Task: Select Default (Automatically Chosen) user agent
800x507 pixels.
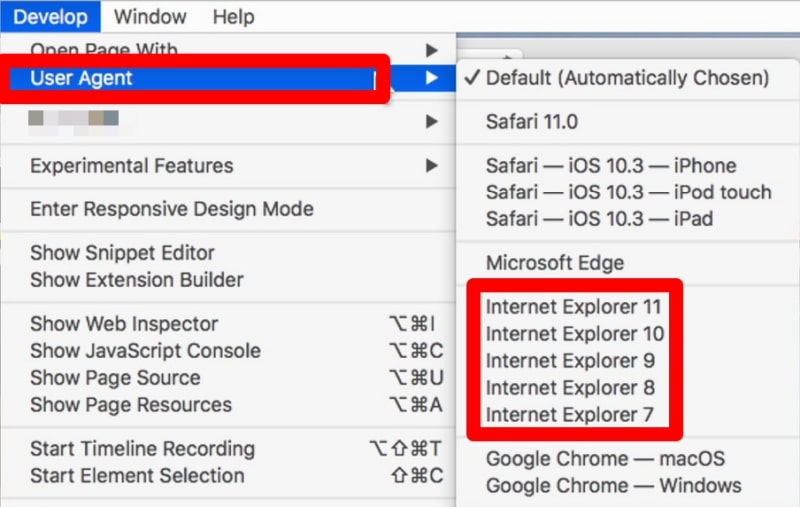Action: click(x=628, y=78)
